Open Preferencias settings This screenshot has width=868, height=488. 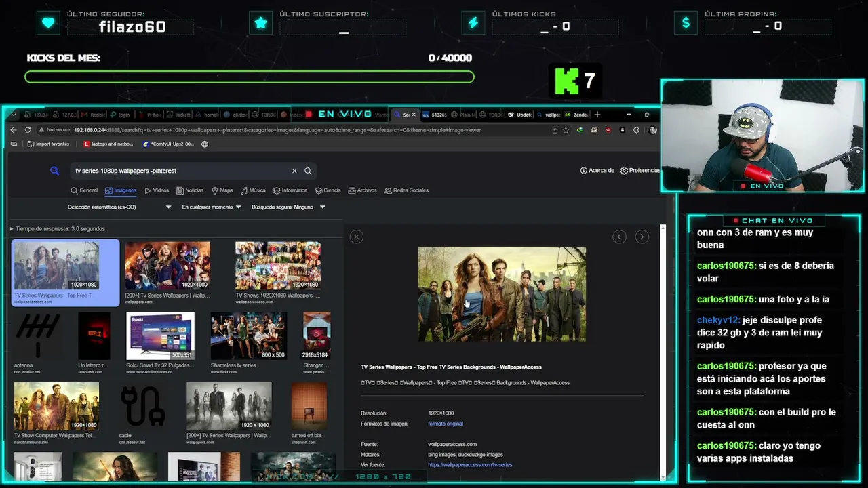(640, 171)
